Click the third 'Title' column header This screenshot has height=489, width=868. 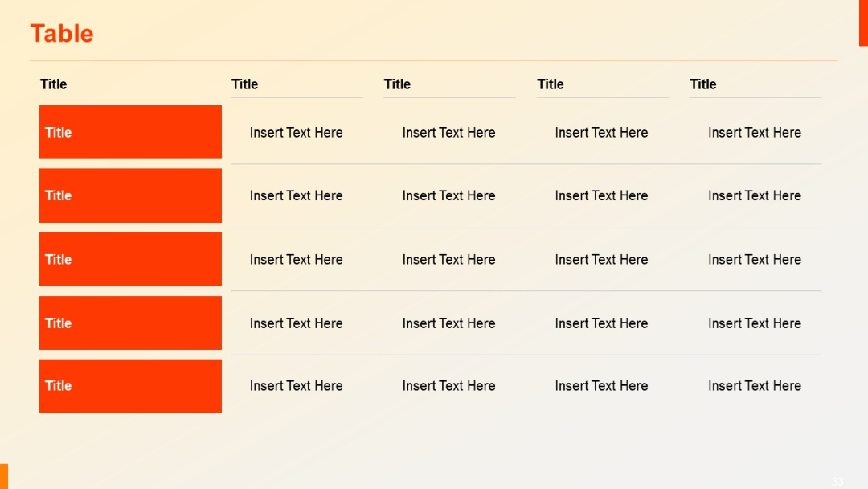(397, 84)
